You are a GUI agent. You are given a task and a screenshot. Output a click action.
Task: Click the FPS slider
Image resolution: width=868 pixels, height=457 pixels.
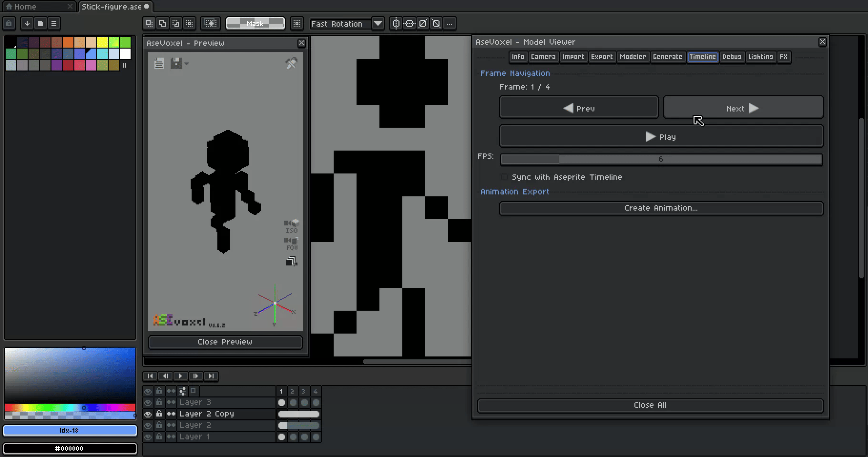click(x=661, y=159)
